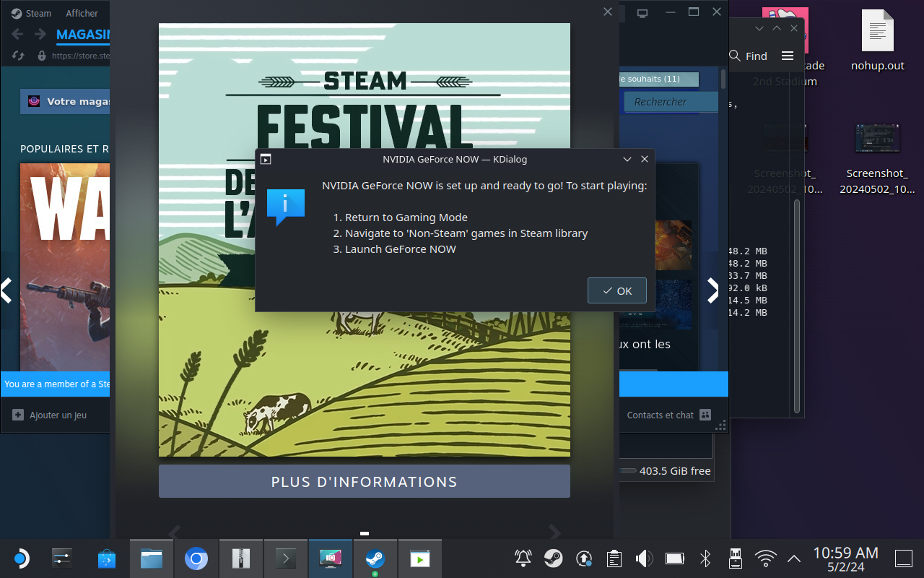Click the 'You are a member' blue notice
The width and height of the screenshot is (924, 578).
tap(56, 384)
